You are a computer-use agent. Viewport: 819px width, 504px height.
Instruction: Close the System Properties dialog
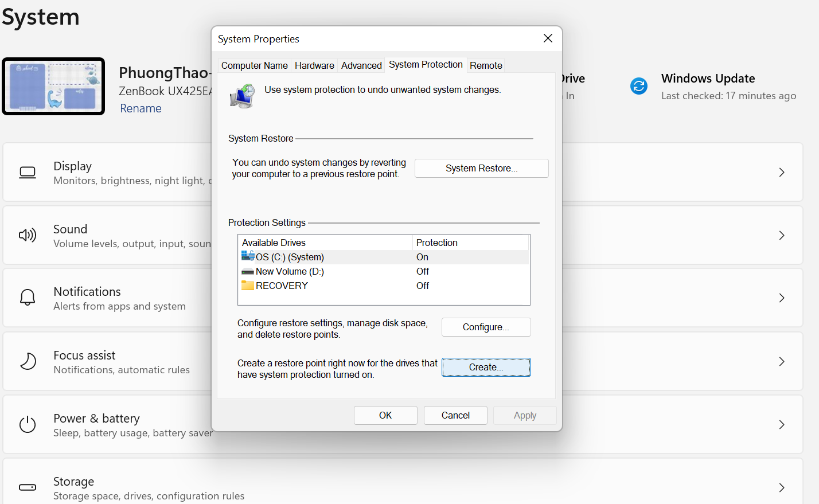coord(548,38)
